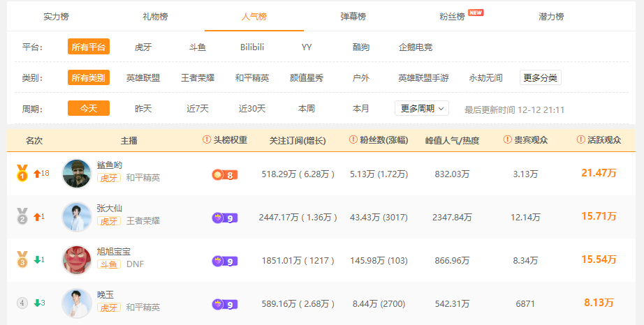
Task: Filter by the Bilibili platform
Action: point(252,47)
